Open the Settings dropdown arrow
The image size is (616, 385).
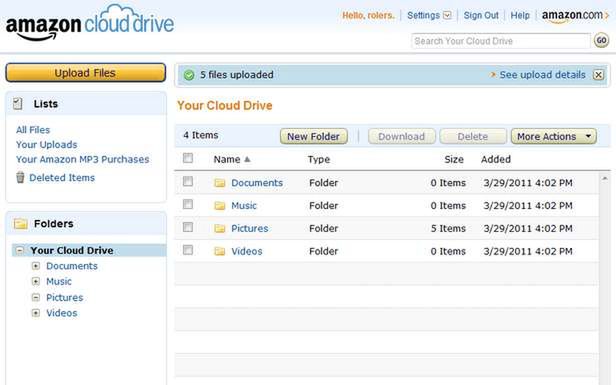447,15
